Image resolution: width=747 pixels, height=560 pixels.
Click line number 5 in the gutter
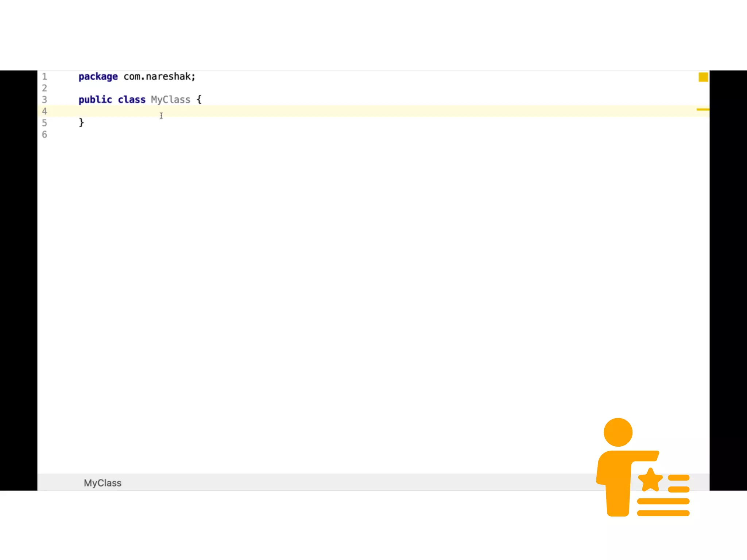coord(44,123)
